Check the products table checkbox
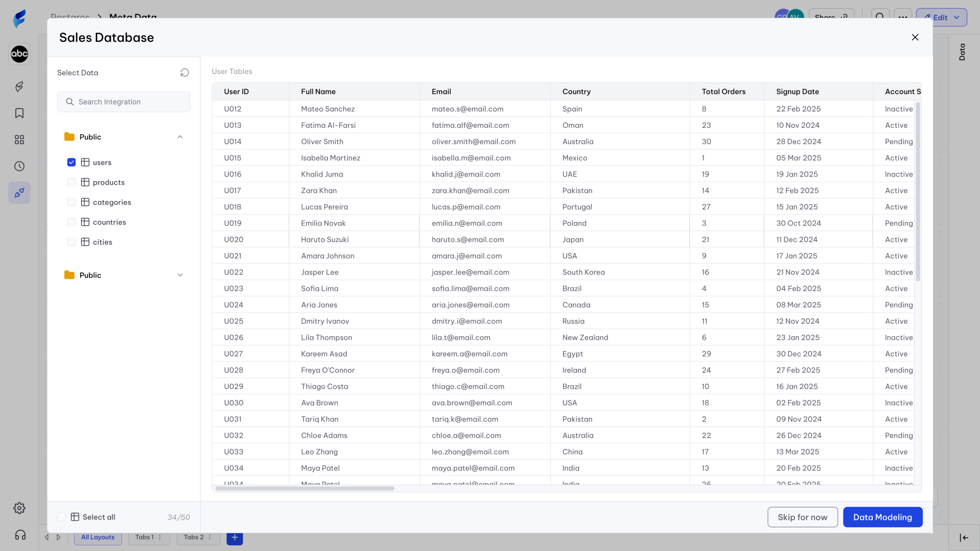This screenshot has width=980, height=551. coord(71,182)
